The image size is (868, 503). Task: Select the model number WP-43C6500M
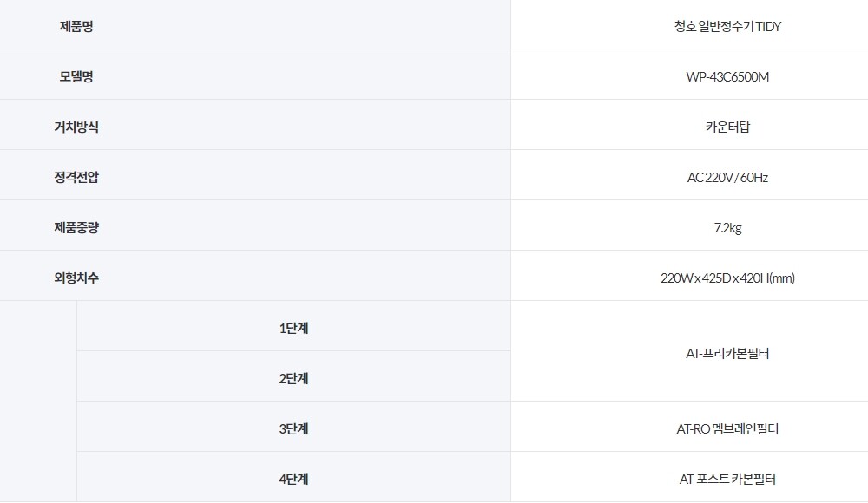coord(727,77)
